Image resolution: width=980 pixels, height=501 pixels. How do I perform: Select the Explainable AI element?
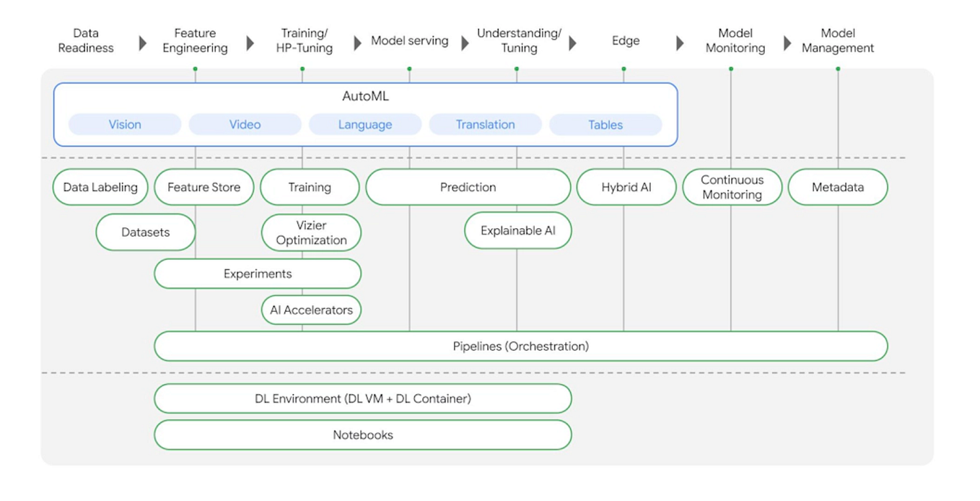point(517,230)
